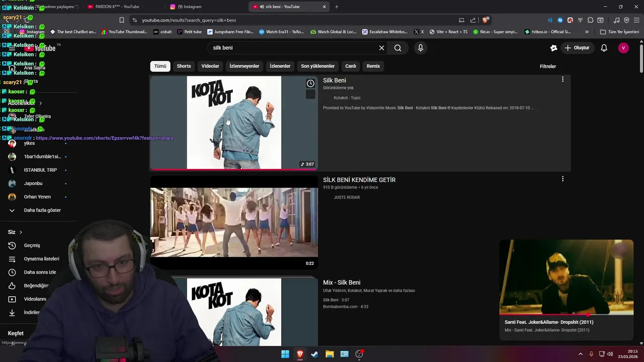Bookmark this page in the address bar

(122, 20)
